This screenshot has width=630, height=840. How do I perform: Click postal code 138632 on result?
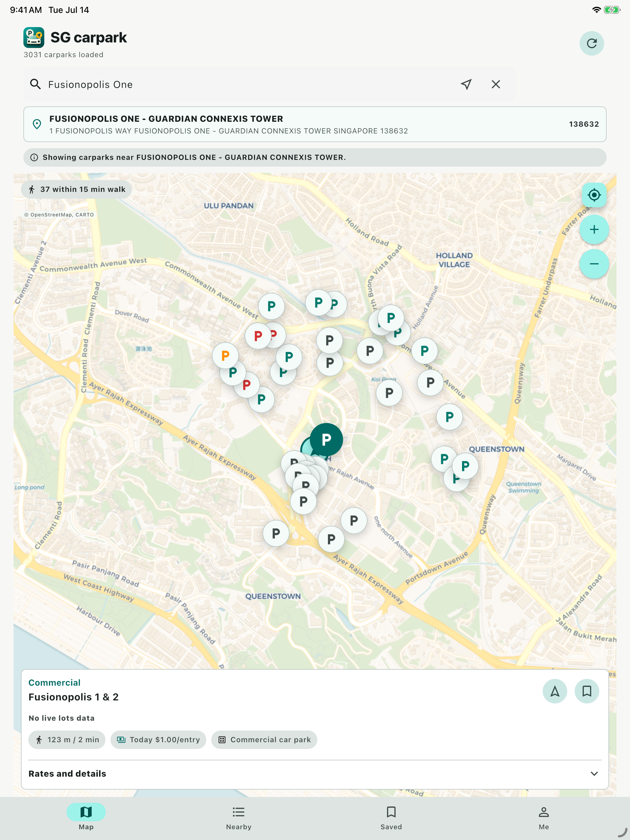pyautogui.click(x=584, y=124)
